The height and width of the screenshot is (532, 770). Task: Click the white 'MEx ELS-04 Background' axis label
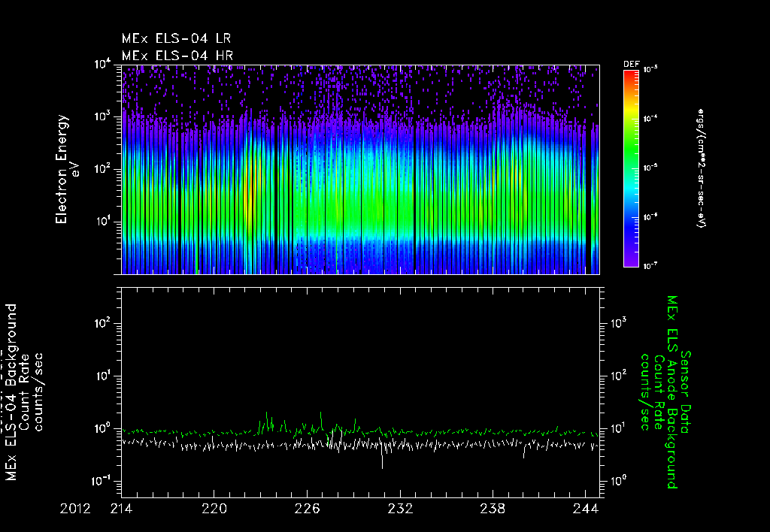pos(11,392)
